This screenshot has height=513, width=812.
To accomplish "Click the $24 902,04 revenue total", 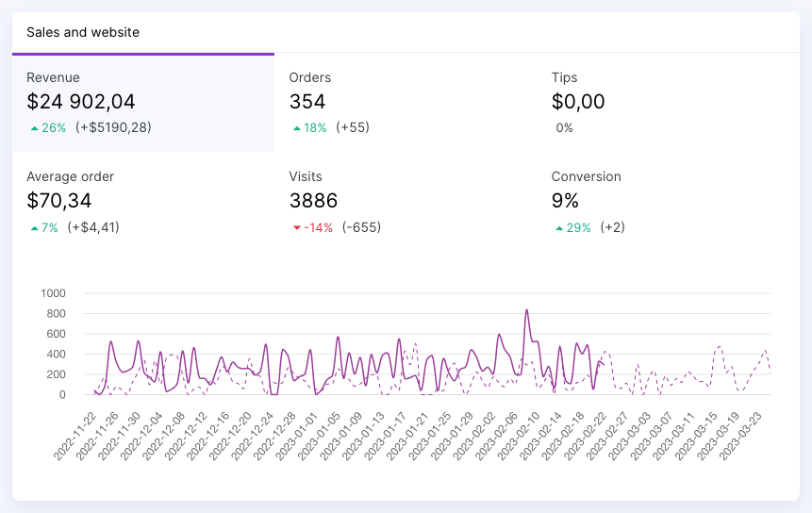I will (81, 102).
